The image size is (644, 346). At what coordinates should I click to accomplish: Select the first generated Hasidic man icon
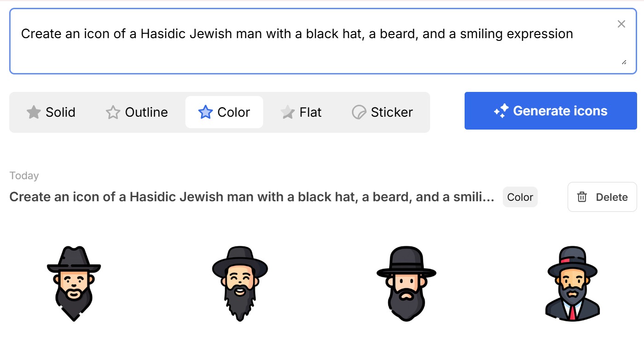pos(74,283)
